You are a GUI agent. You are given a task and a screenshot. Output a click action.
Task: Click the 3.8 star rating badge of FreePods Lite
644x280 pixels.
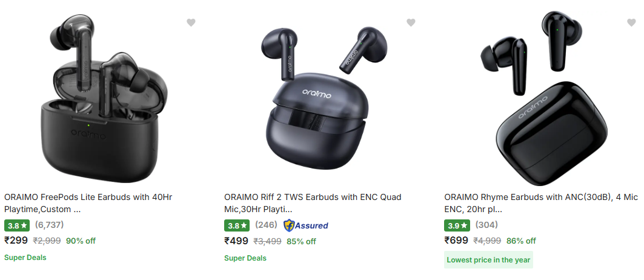(17, 225)
